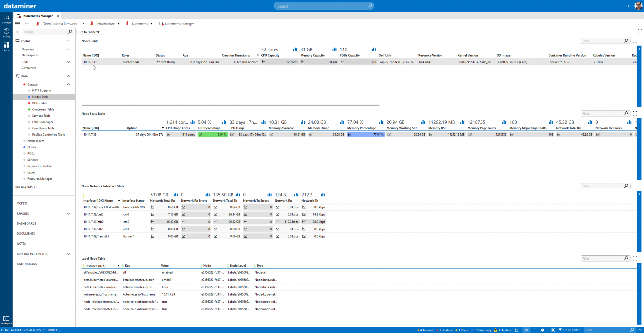The width and height of the screenshot is (644, 333).
Task: Open trend icon for eth0 Network Total Rx
Action: pyautogui.click(x=153, y=222)
